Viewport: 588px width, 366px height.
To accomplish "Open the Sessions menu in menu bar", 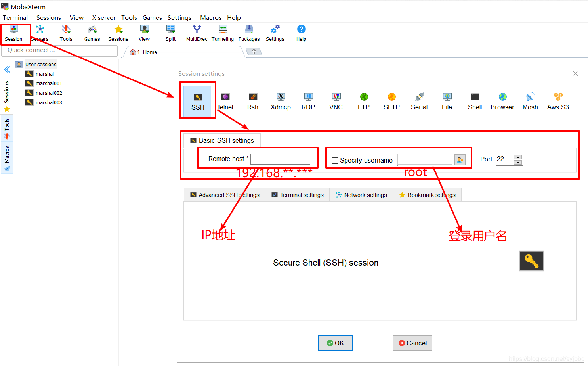I will click(x=49, y=17).
